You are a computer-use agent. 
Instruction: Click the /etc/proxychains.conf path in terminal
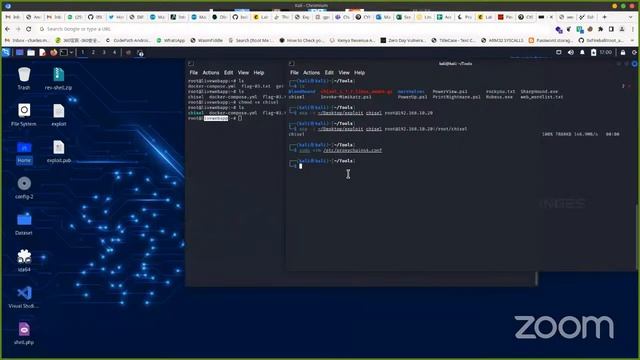click(x=353, y=150)
